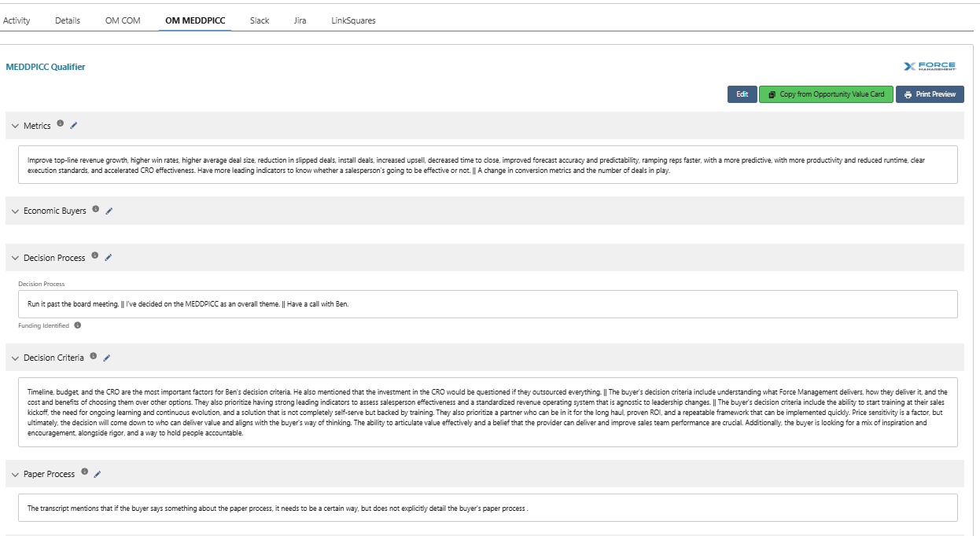Collapse the Metrics section chevron
The width and height of the screenshot is (980, 536).
point(15,126)
